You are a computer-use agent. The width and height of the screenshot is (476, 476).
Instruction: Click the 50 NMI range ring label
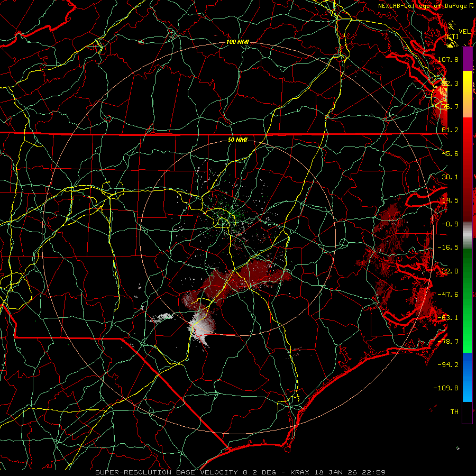coord(237,140)
